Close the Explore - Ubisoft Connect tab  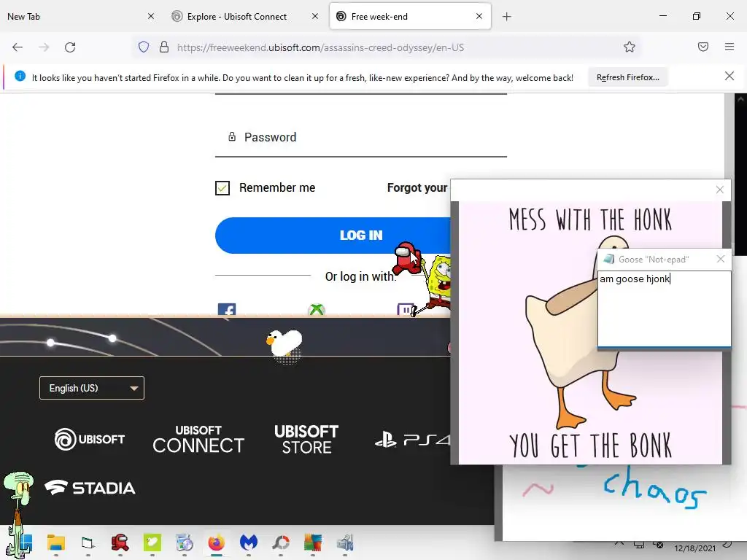coord(315,16)
